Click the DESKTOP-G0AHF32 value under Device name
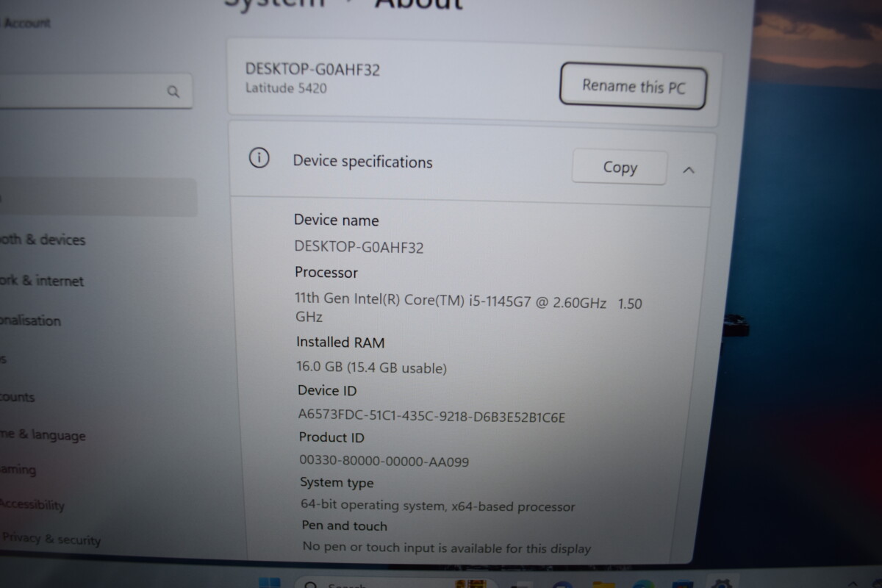882x588 pixels. coord(359,247)
